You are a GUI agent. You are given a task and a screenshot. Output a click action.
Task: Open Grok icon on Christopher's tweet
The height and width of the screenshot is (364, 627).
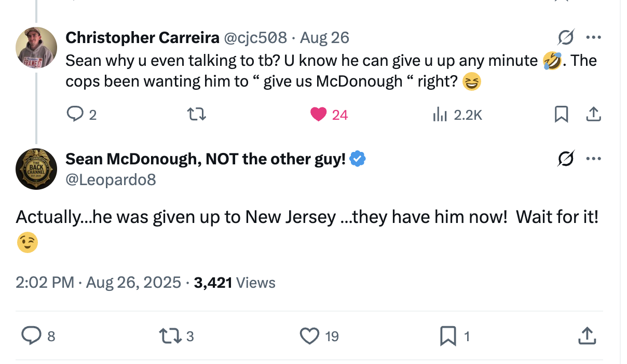[x=566, y=37]
